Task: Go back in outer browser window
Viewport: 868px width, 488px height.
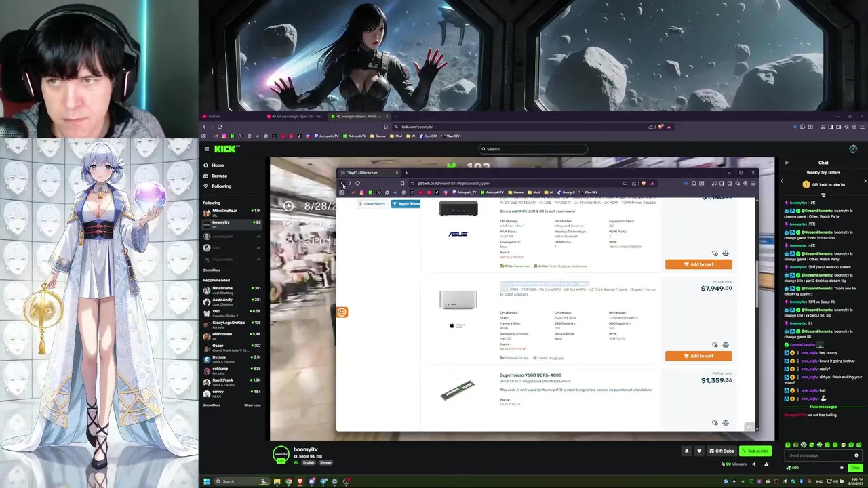Action: pyautogui.click(x=204, y=127)
